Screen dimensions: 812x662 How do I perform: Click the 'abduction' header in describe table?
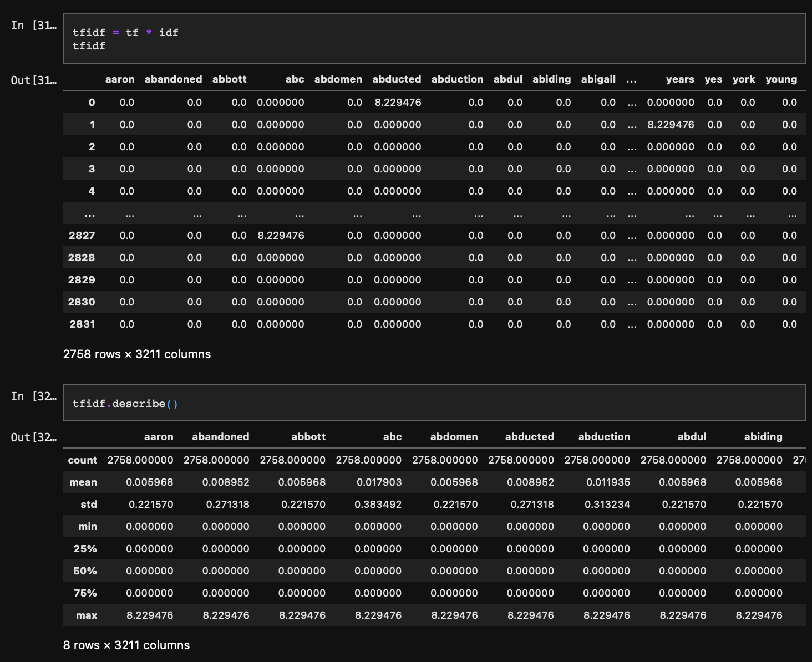pyautogui.click(x=604, y=437)
